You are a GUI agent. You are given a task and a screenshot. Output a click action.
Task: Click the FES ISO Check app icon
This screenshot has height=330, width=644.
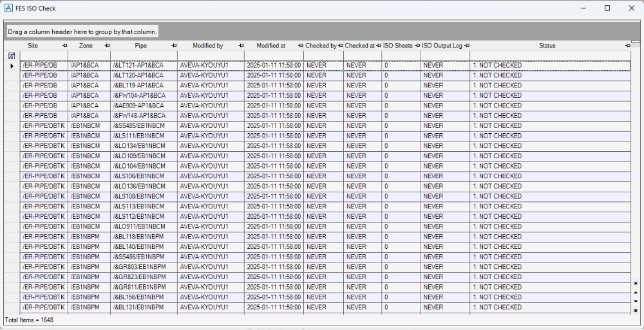8,8
